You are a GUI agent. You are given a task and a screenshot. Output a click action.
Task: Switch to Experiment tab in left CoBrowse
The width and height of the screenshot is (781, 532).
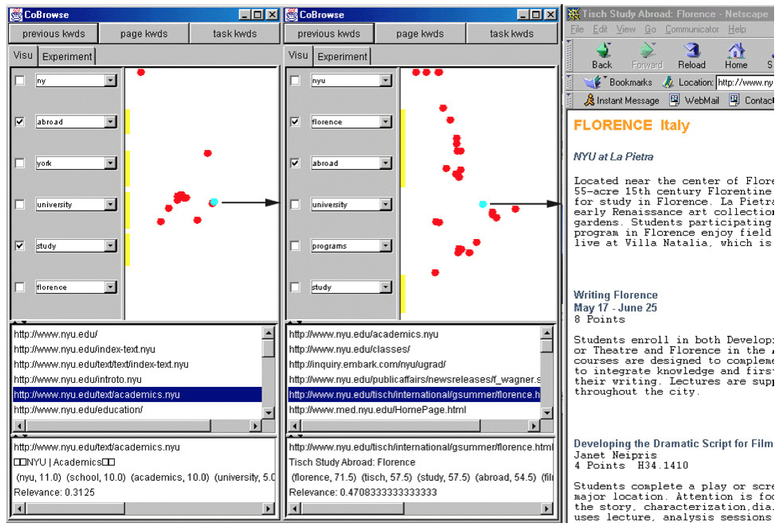click(x=67, y=57)
